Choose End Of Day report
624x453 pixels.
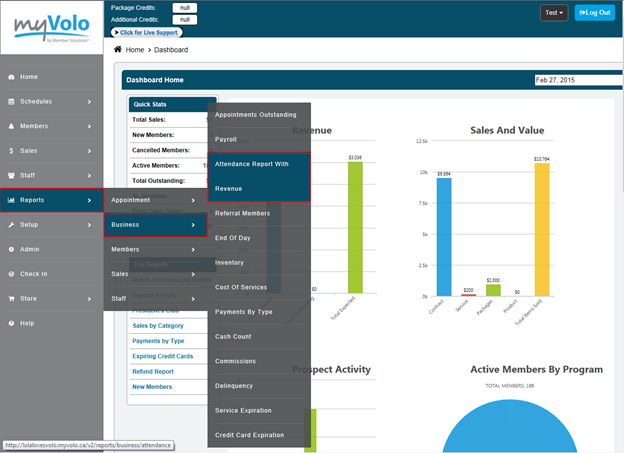tap(235, 238)
